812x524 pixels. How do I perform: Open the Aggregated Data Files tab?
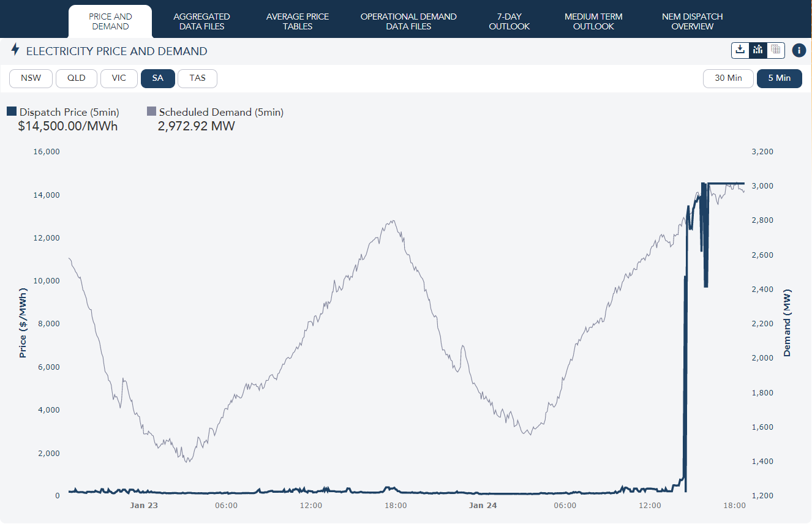point(201,21)
